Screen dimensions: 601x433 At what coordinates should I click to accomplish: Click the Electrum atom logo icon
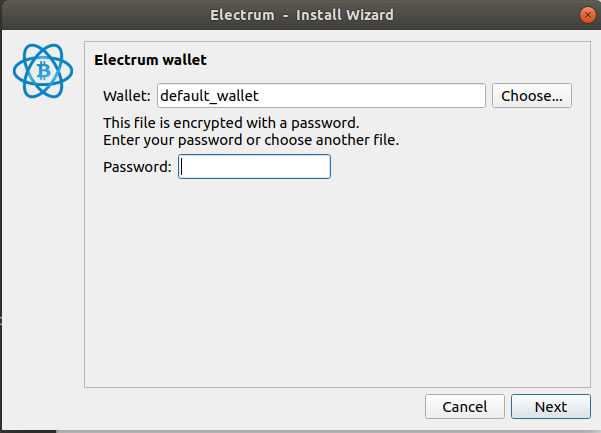pyautogui.click(x=43, y=71)
